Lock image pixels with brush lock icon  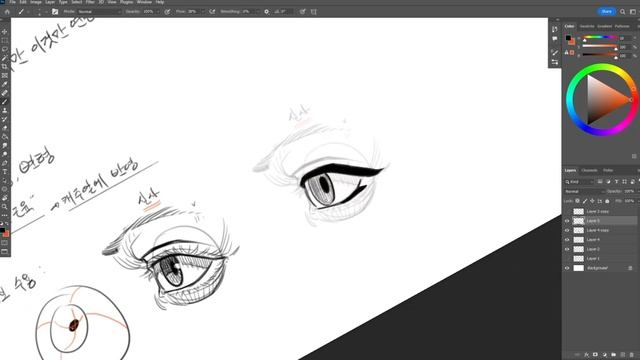click(585, 201)
